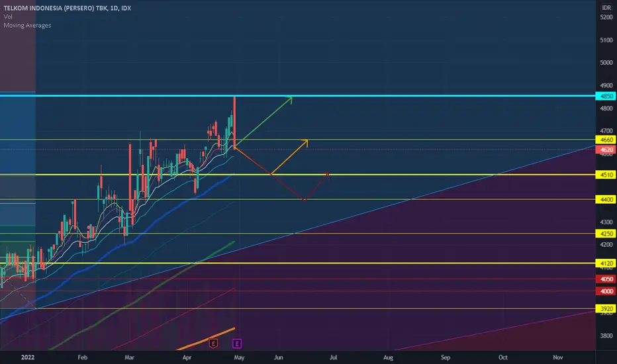This screenshot has height=364, width=617.
Task: Click the Oct label on time axis
Action: point(503,357)
